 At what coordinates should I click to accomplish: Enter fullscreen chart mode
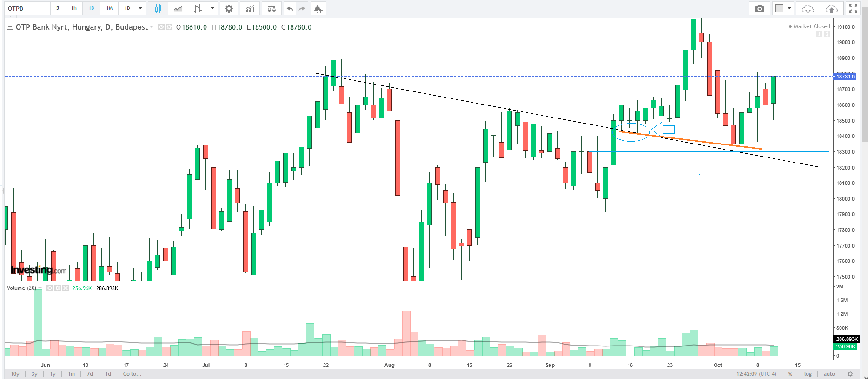853,8
